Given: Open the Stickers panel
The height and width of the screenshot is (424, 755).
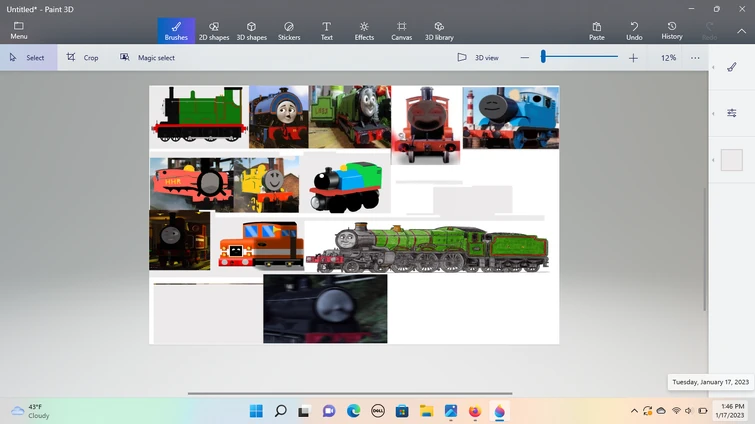Looking at the screenshot, I should click(289, 30).
